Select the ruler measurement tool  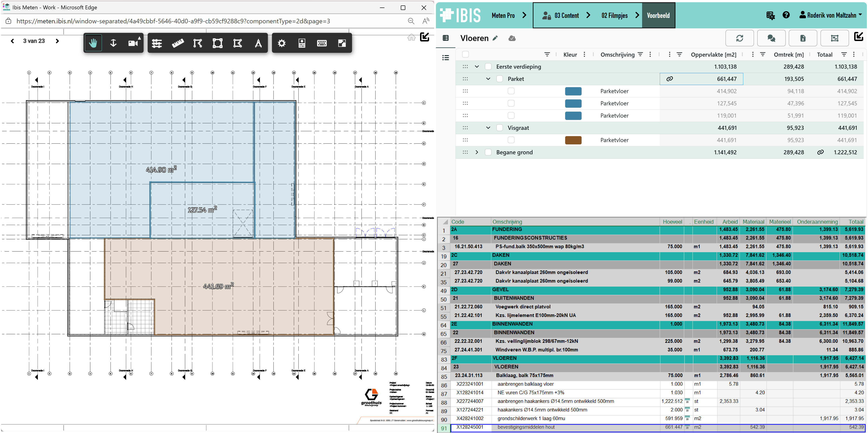(x=178, y=43)
